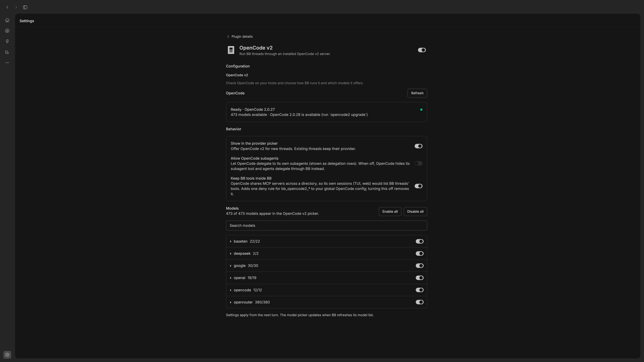
Task: Toggle the google models switch
Action: tap(420, 266)
